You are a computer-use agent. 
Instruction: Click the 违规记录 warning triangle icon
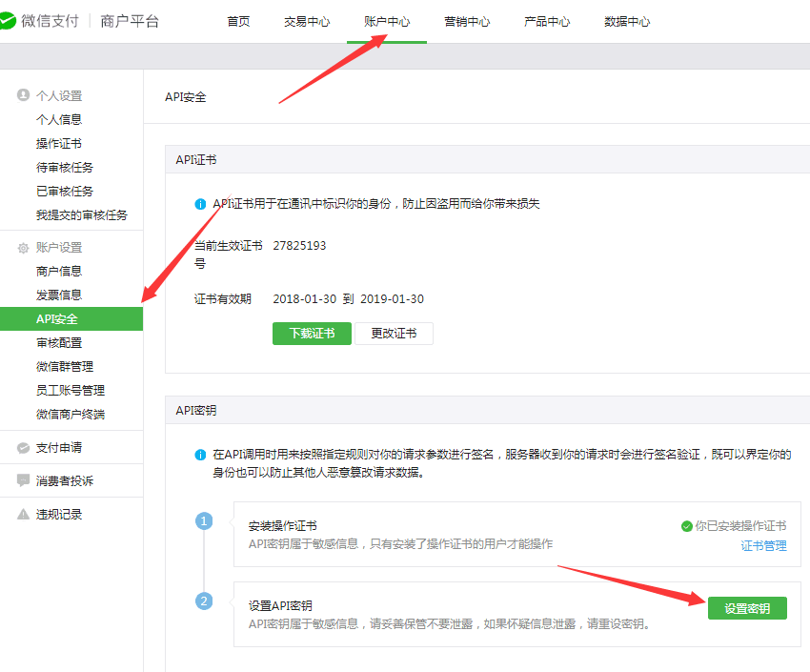tap(23, 515)
